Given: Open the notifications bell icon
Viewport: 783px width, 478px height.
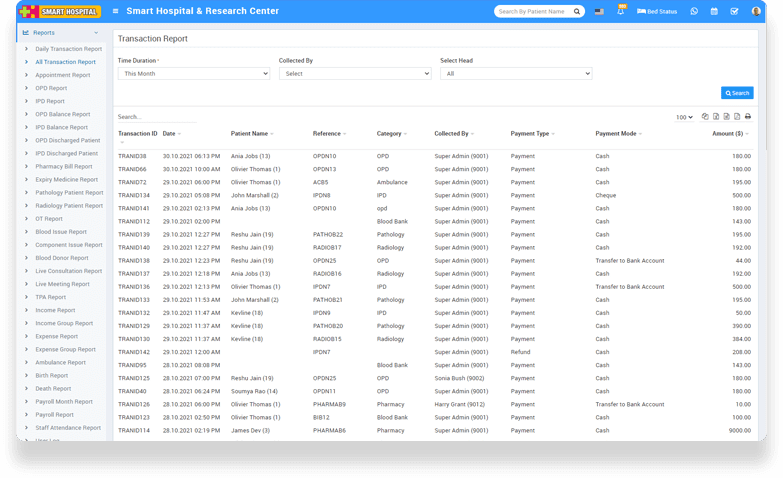Looking at the screenshot, I should (x=621, y=11).
